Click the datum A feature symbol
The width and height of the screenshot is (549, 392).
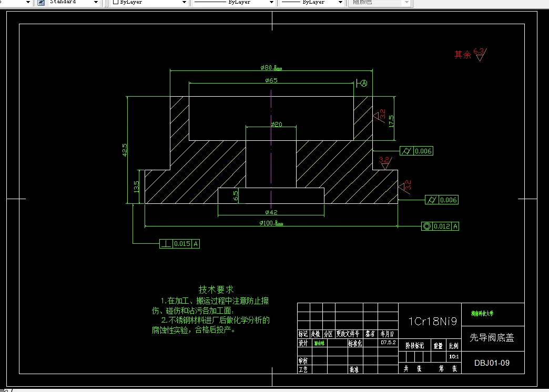362,84
